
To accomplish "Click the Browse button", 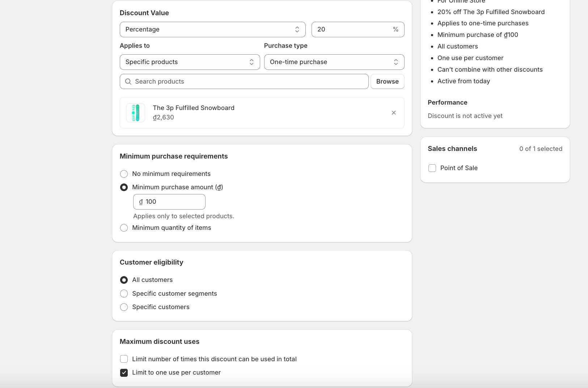I will (387, 82).
